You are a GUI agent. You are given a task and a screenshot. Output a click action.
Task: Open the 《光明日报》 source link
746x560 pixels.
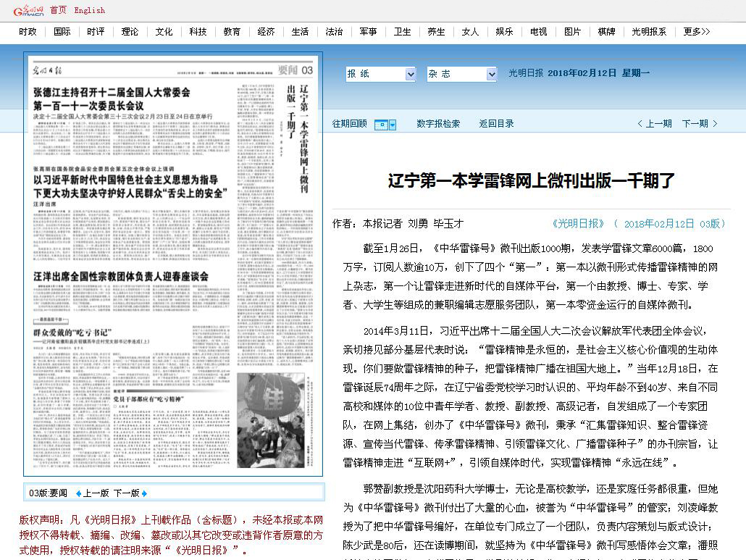(x=578, y=224)
